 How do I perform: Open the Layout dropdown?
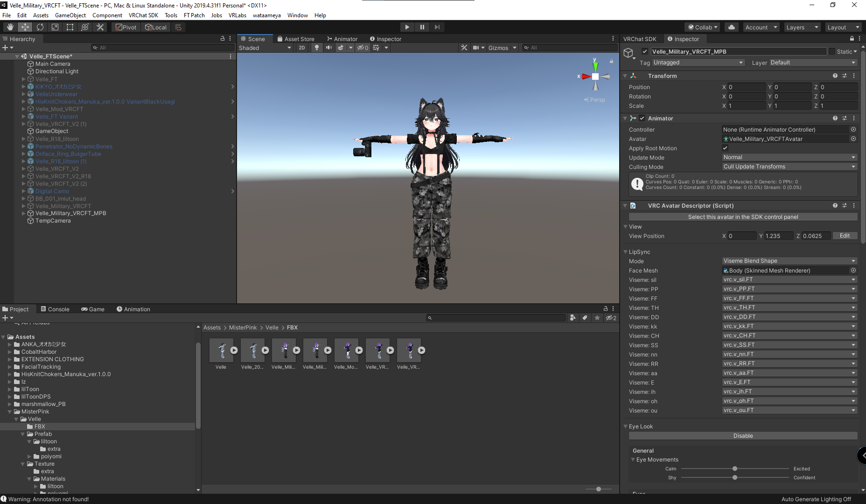tap(843, 27)
